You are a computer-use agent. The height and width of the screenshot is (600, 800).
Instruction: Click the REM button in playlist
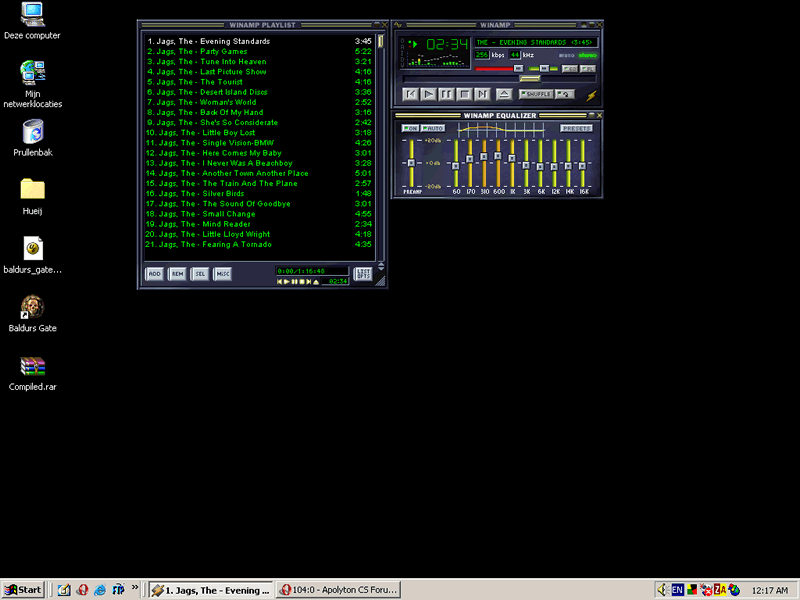click(177, 273)
